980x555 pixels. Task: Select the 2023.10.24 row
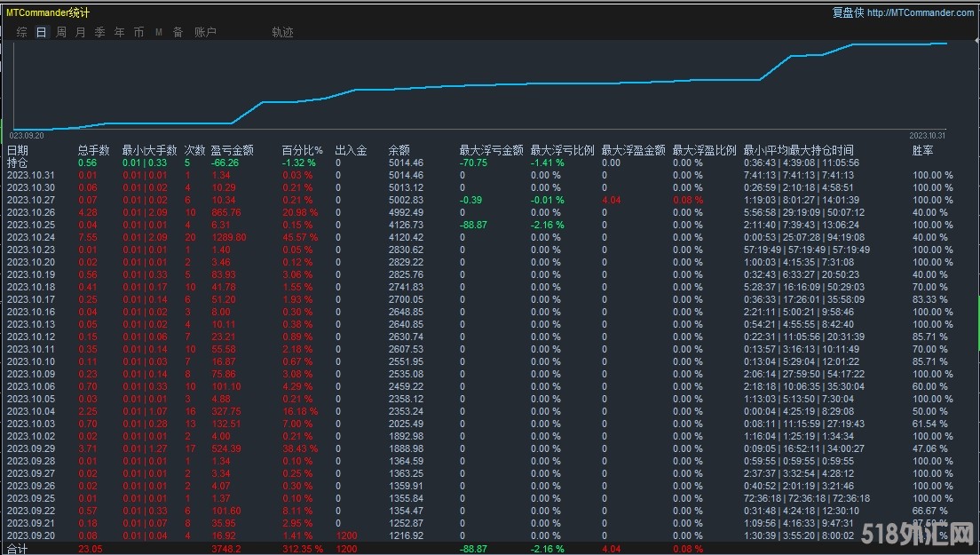pos(31,238)
